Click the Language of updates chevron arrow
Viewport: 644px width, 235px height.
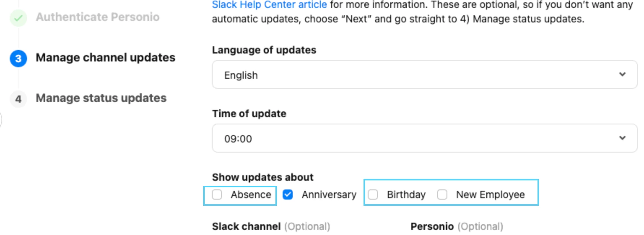tap(622, 74)
